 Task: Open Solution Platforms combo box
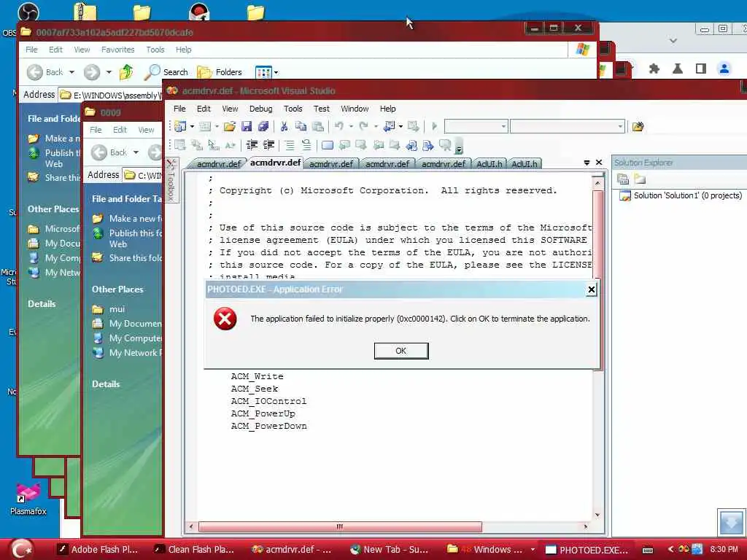tap(567, 126)
